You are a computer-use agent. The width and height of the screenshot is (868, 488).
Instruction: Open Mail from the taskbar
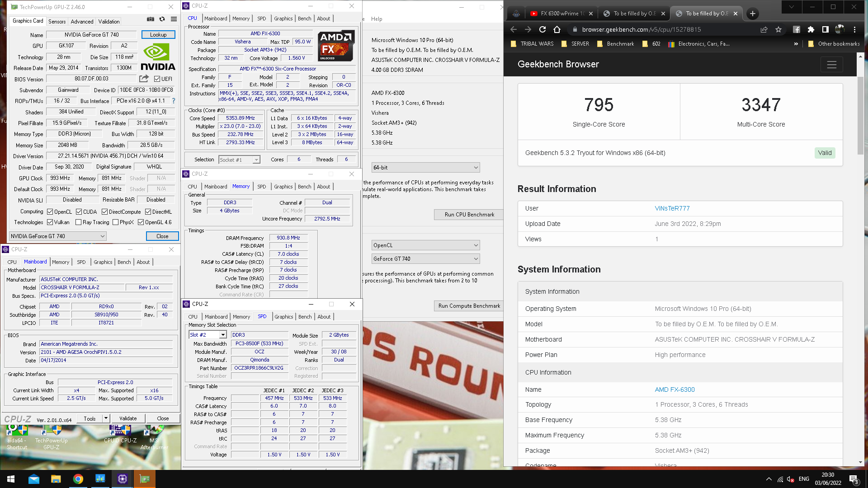click(34, 479)
